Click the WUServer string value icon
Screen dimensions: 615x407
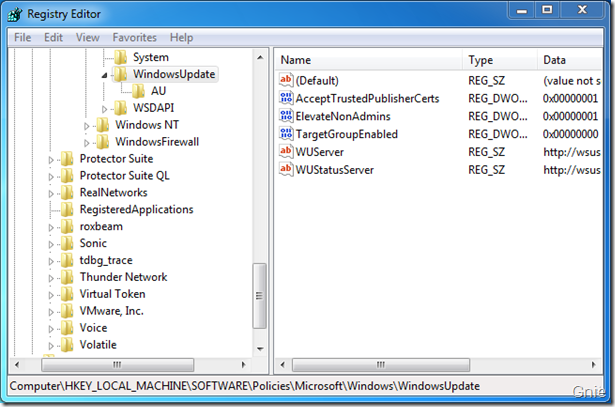pyautogui.click(x=286, y=151)
